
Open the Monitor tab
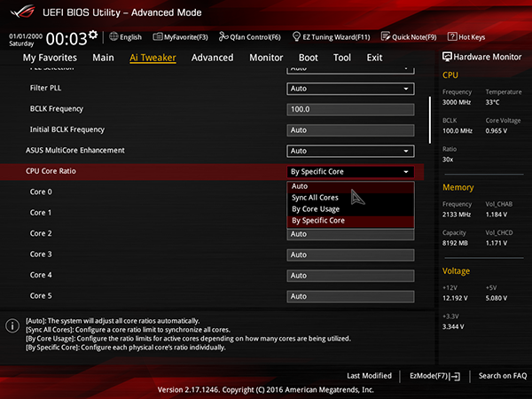[x=266, y=58]
